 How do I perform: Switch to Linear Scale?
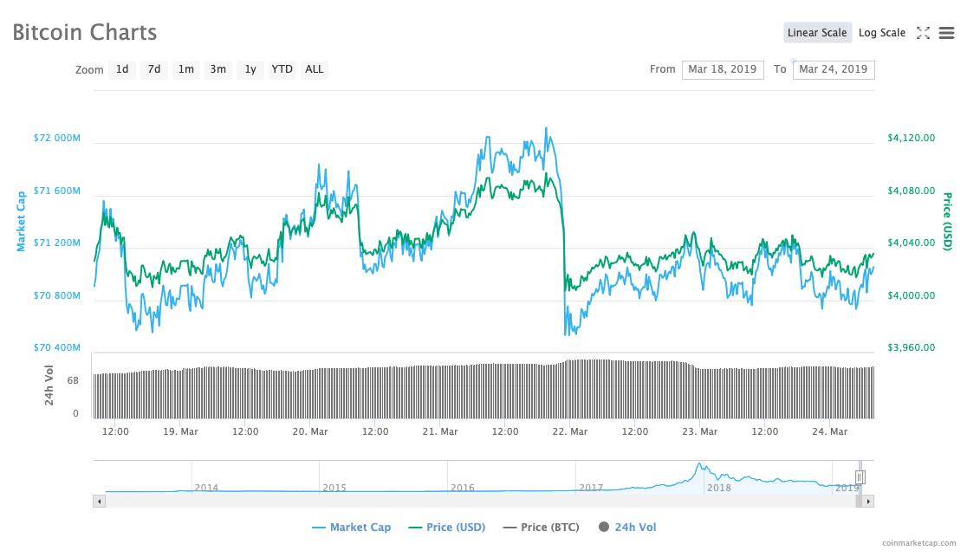coord(816,33)
